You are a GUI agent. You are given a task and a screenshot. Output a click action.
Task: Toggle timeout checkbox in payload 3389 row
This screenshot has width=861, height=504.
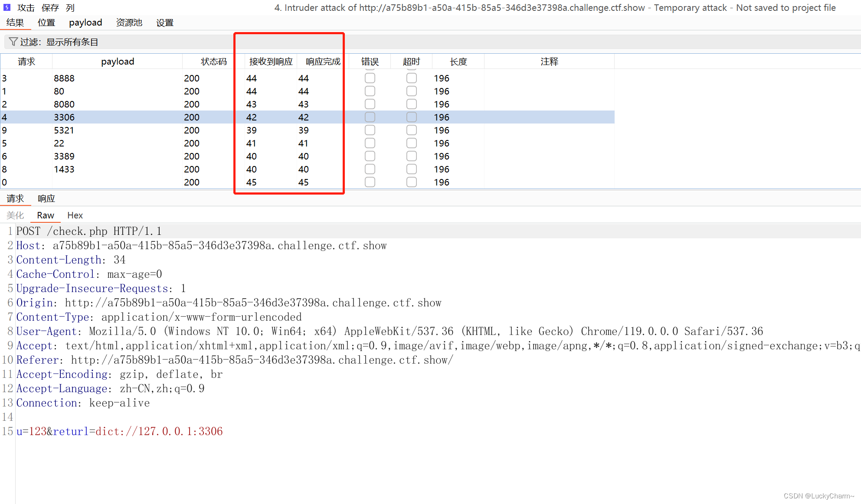pyautogui.click(x=412, y=156)
